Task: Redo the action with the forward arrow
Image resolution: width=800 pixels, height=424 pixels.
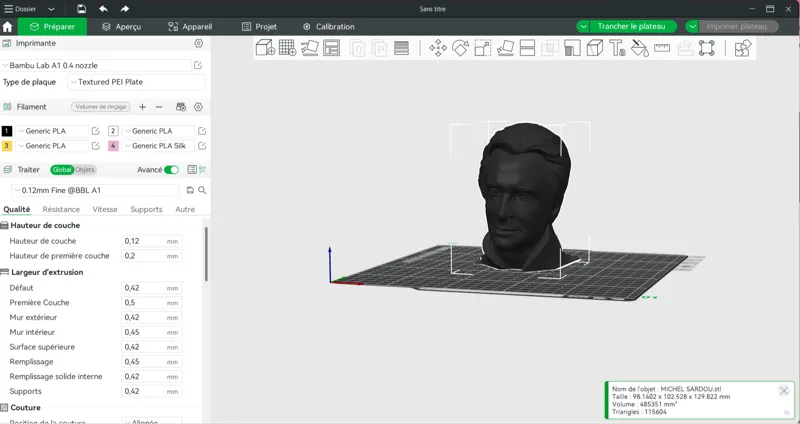Action: pos(125,9)
